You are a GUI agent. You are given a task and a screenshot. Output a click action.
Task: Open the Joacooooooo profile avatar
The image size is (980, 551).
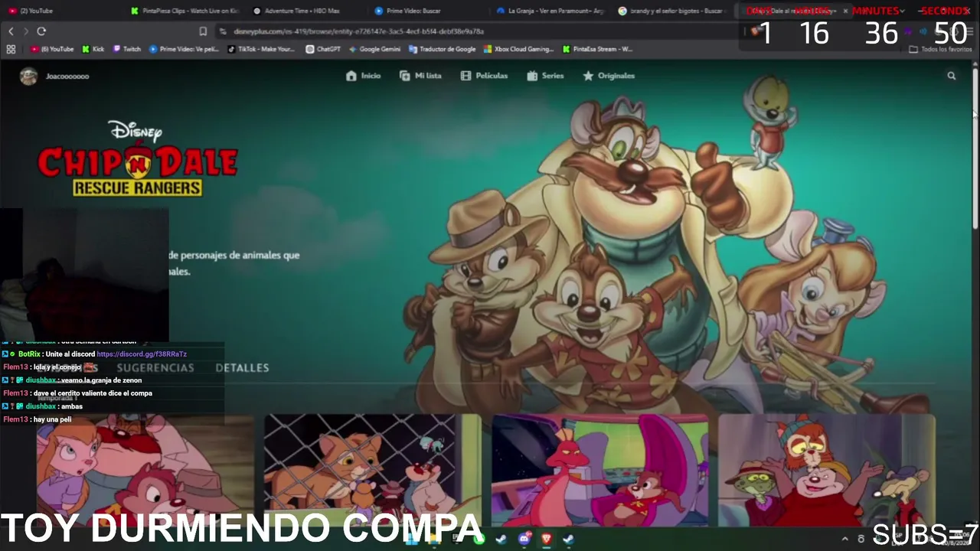[x=28, y=76]
